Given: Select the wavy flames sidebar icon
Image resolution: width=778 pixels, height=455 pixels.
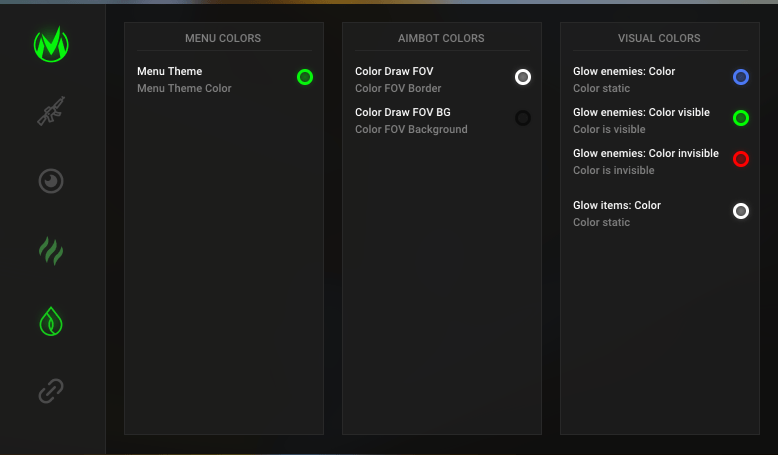Looking at the screenshot, I should [51, 250].
